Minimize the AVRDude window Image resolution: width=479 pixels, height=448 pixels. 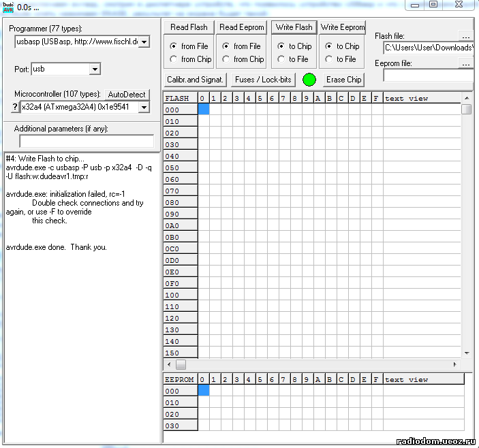(415, 5)
